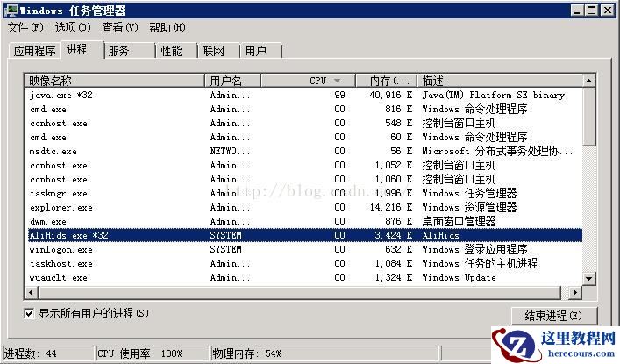
Task: Minimize the Task Manager window
Action: click(x=577, y=11)
